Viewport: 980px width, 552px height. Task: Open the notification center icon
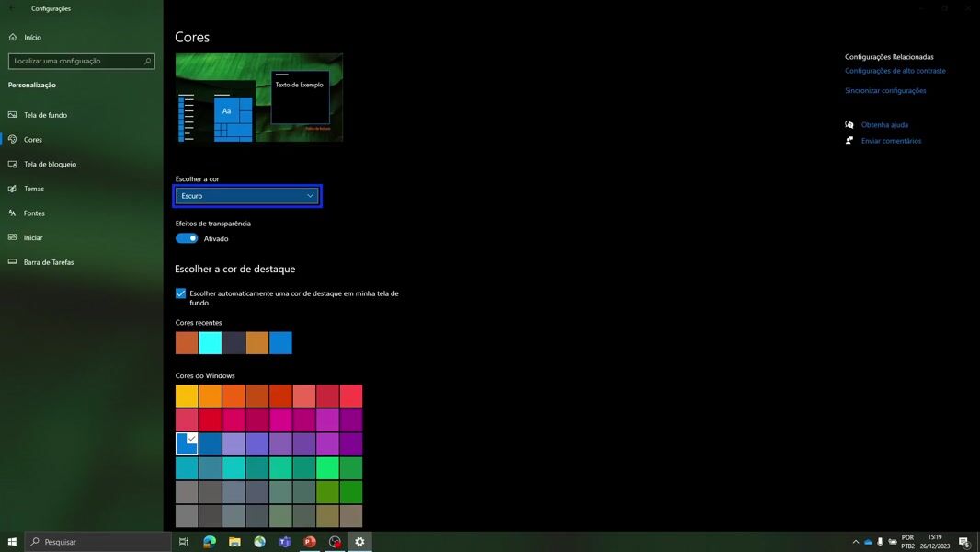963,542
